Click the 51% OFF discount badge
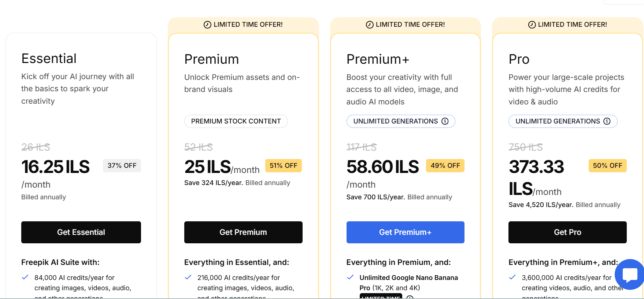This screenshot has width=644, height=299. point(284,166)
